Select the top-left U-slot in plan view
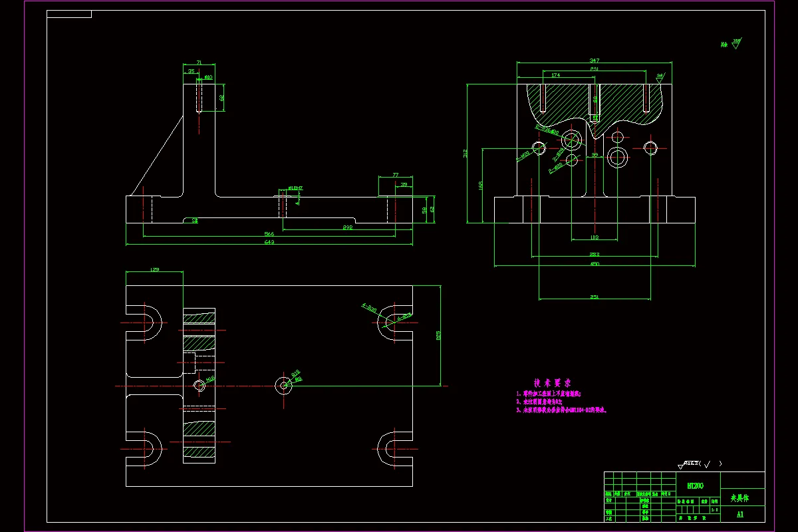This screenshot has height=532, width=798. [x=144, y=323]
